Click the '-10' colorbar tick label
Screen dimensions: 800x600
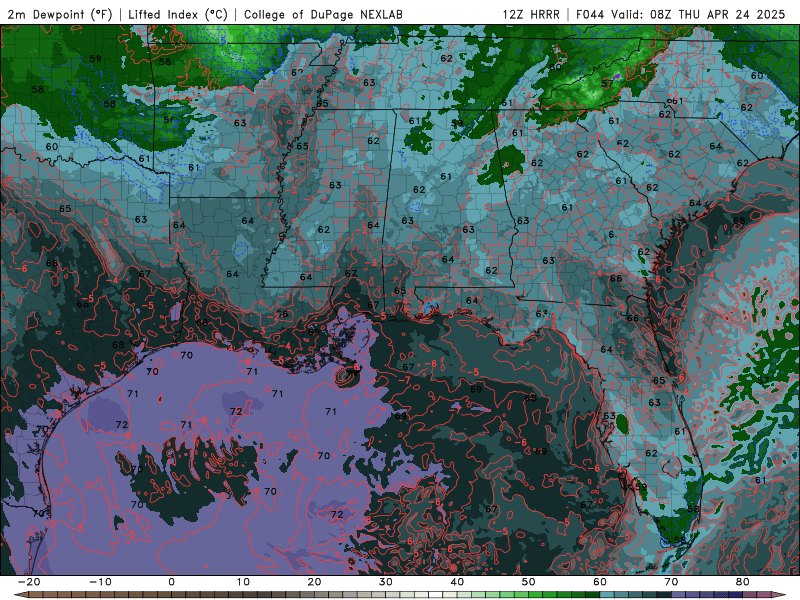[100, 582]
